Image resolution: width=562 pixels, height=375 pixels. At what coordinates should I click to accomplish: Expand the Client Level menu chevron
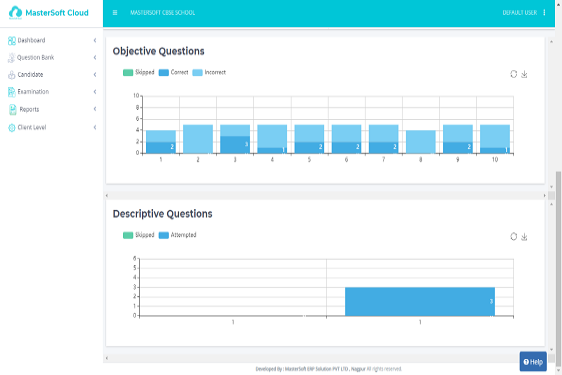click(95, 127)
